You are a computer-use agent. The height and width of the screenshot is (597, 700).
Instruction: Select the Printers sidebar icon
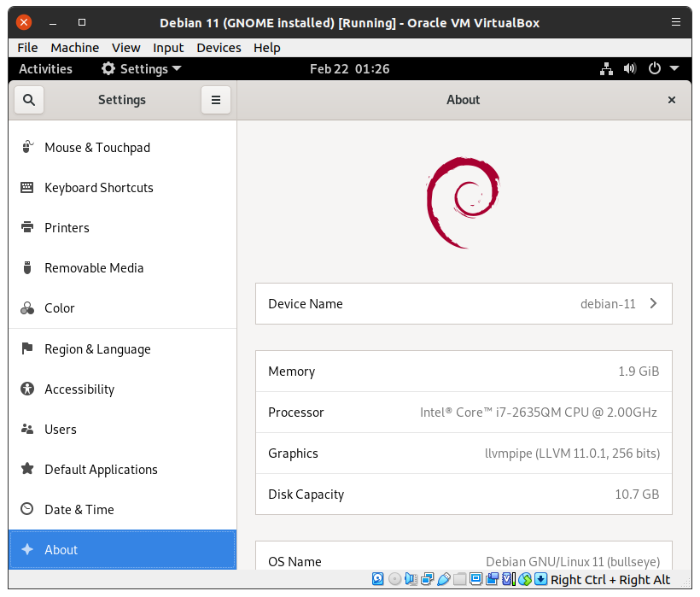tap(27, 228)
